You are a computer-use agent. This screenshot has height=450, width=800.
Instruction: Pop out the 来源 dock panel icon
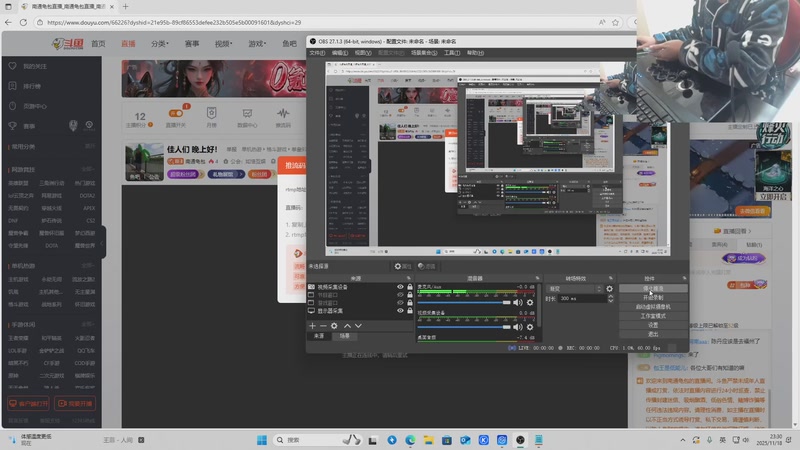(409, 279)
